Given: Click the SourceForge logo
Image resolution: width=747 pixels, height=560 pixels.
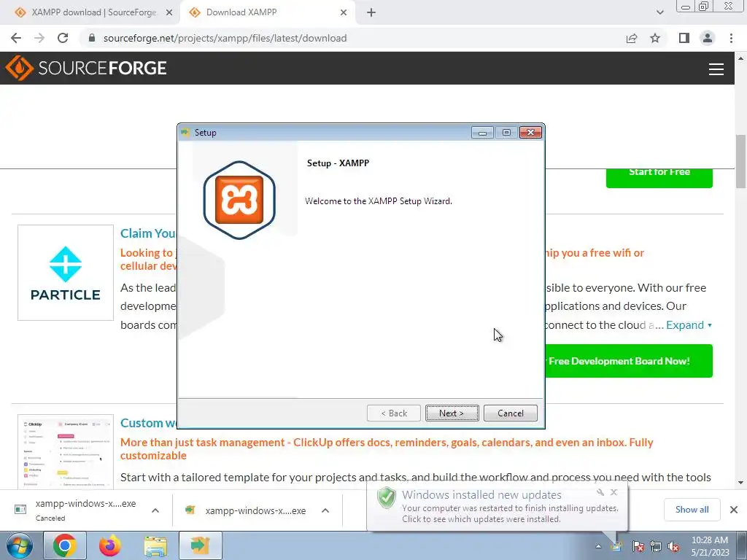Looking at the screenshot, I should click(86, 68).
